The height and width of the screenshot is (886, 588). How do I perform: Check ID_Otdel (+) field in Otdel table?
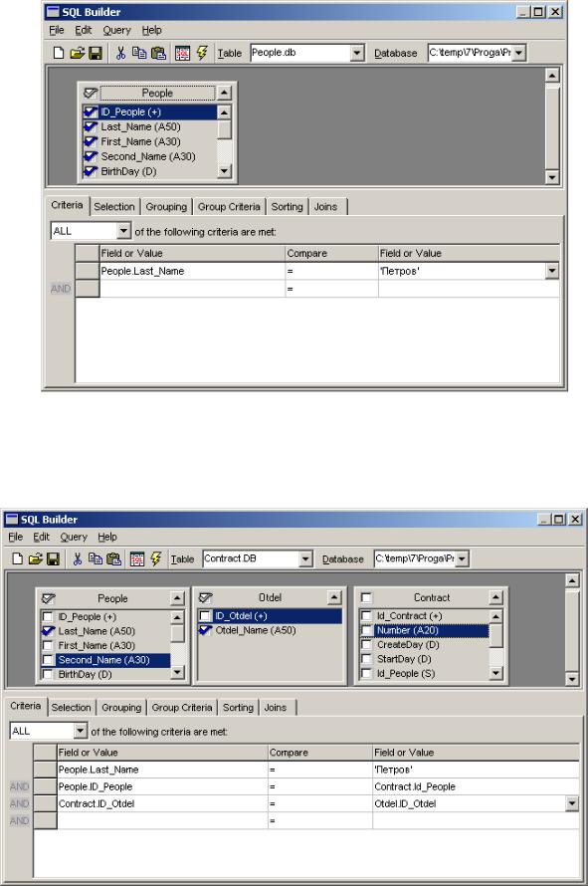coord(206,616)
